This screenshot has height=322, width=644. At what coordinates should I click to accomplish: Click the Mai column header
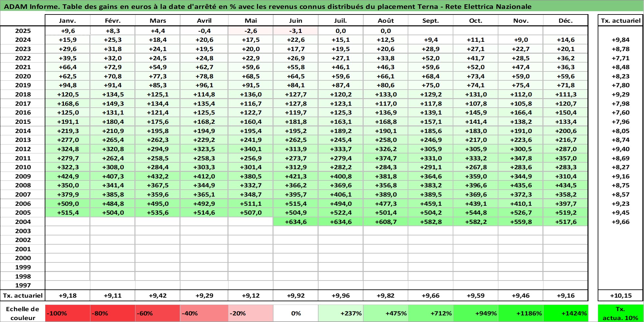coord(251,20)
